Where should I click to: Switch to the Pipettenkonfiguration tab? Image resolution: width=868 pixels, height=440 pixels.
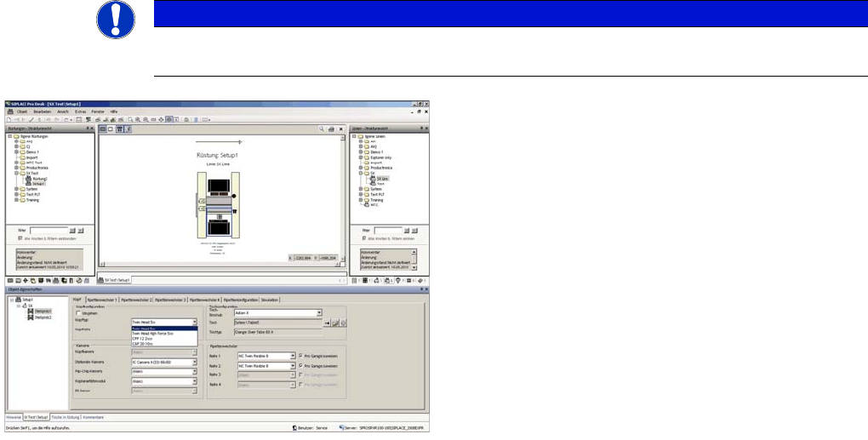tap(240, 300)
